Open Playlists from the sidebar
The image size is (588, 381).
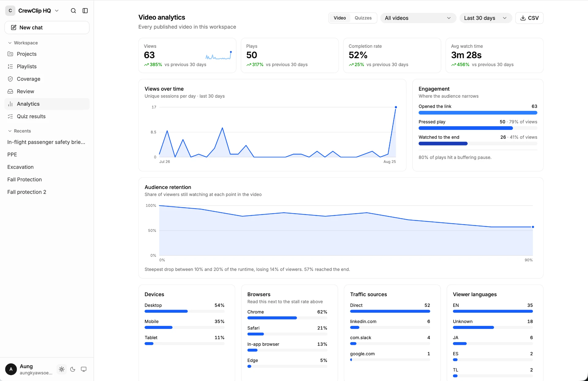[47, 66]
